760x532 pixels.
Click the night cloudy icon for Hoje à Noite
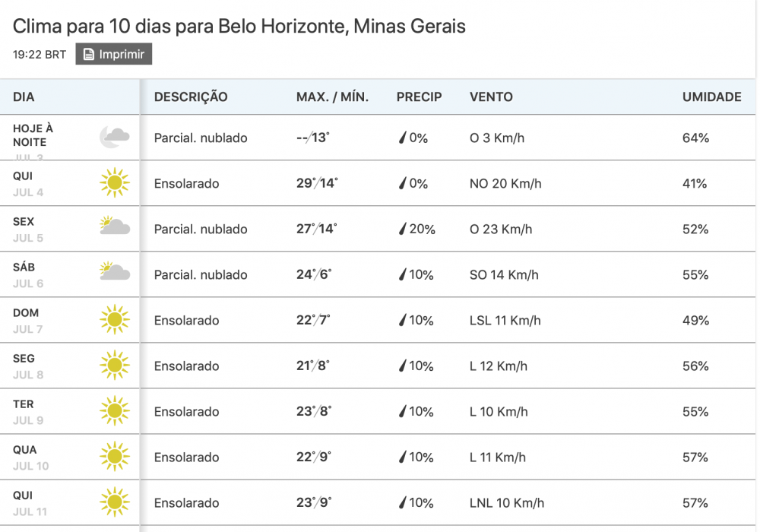[114, 138]
